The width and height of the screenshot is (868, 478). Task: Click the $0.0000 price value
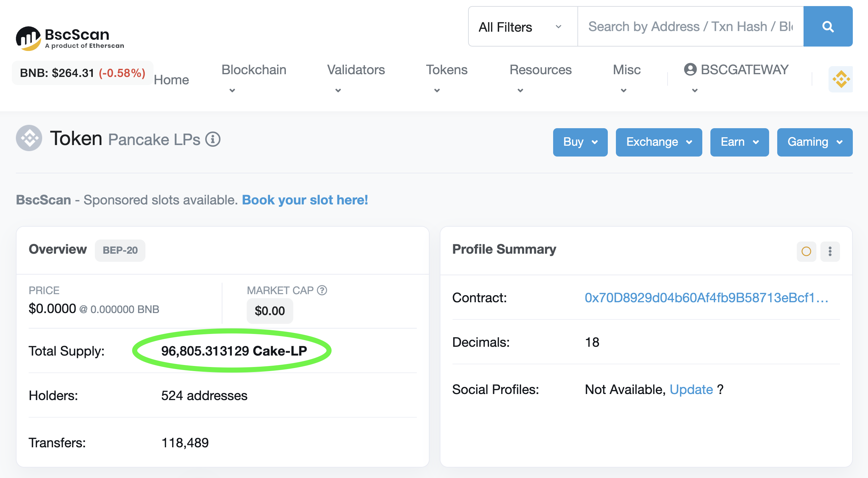[x=52, y=309]
